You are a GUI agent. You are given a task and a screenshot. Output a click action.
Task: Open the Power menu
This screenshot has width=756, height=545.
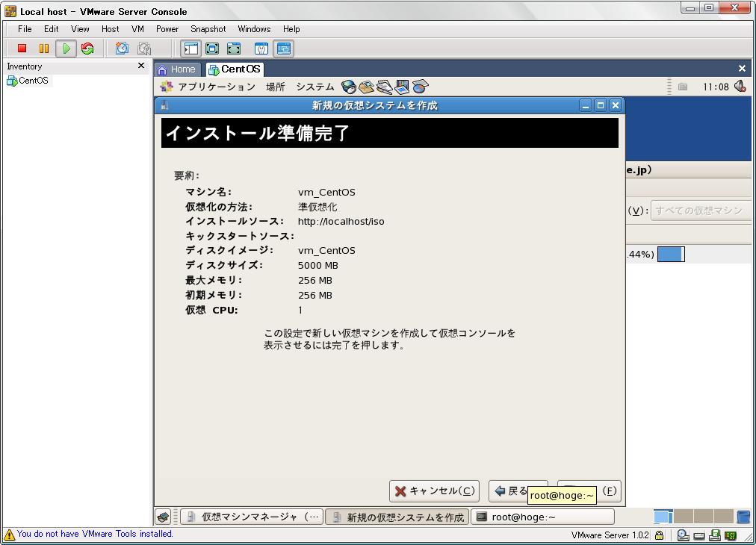(x=167, y=29)
